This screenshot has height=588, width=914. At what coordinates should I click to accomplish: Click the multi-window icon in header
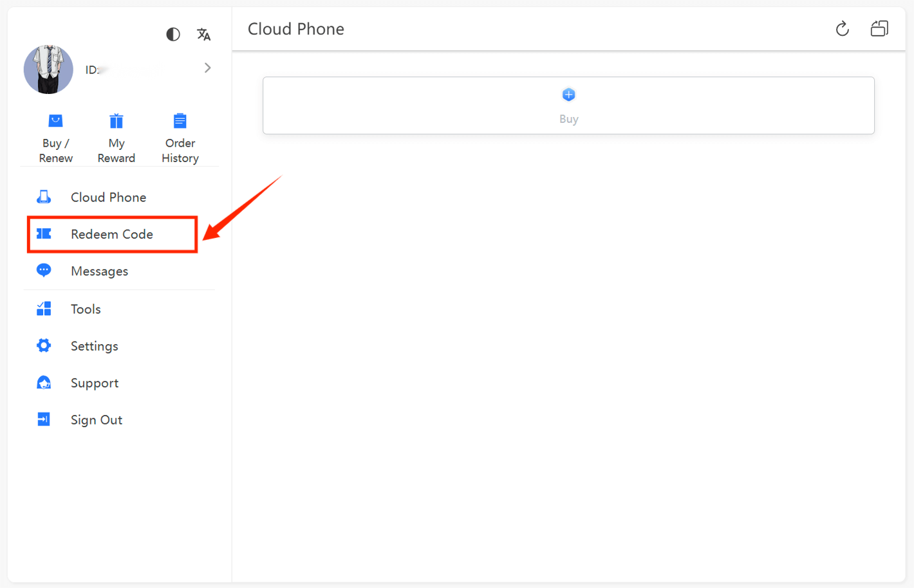pyautogui.click(x=879, y=29)
